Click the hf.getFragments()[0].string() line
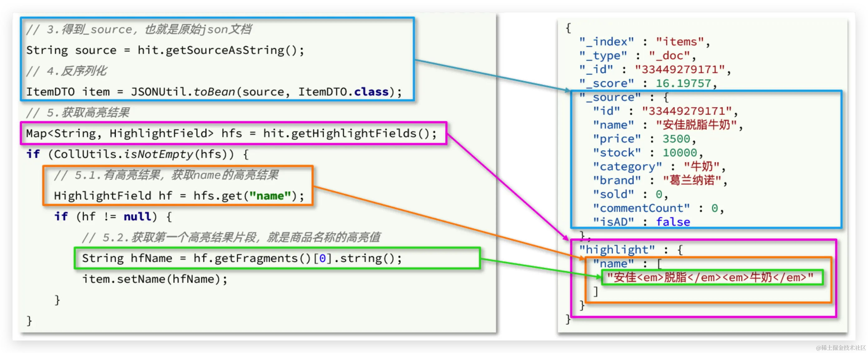Screen dimensions: 868x353 tap(242, 258)
